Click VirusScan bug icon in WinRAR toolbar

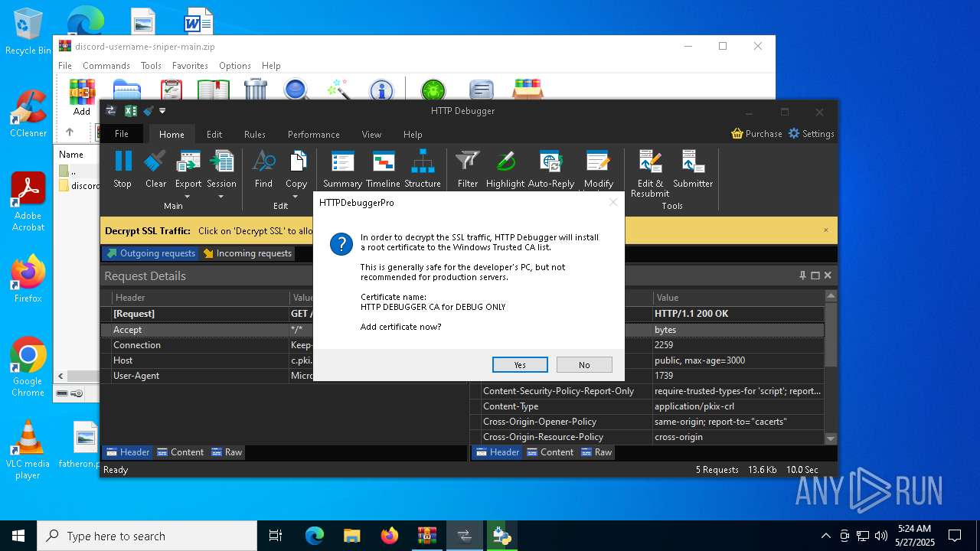pyautogui.click(x=433, y=90)
